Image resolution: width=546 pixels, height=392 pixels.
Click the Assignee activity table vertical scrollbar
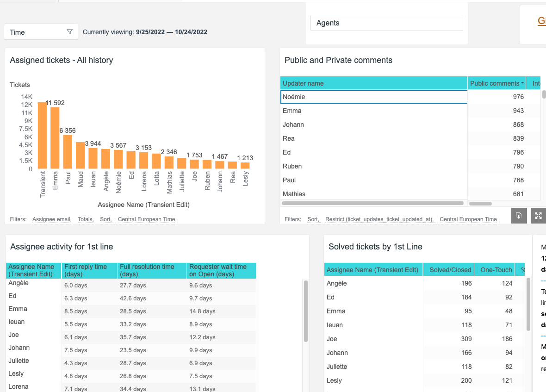pos(305,311)
